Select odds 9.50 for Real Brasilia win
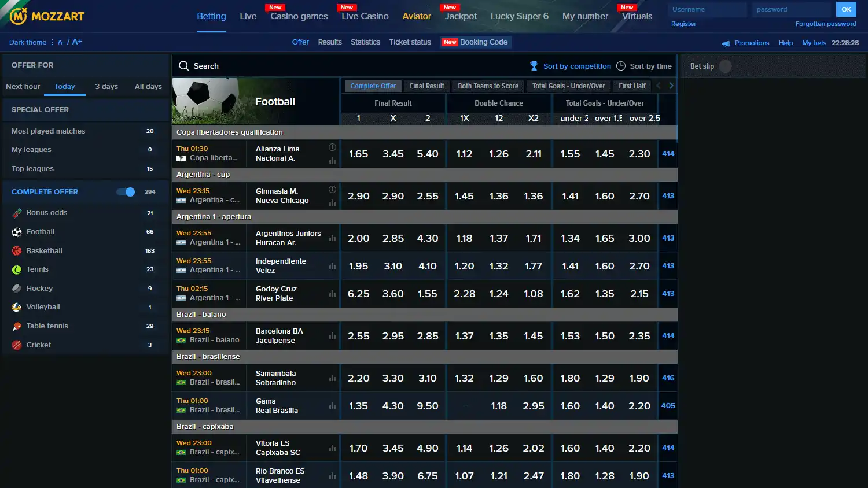Viewport: 868px width, 488px height. coord(428,406)
